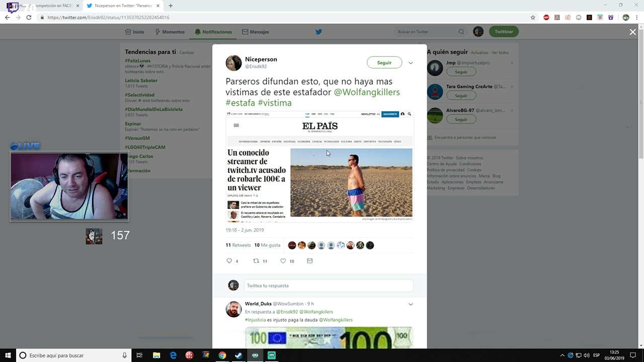Click Encuentra a personas que conoces
The width and height of the screenshot is (644, 362).
click(x=465, y=137)
